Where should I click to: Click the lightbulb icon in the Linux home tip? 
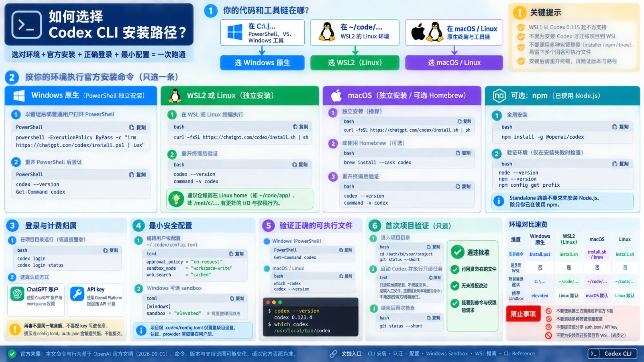click(176, 199)
